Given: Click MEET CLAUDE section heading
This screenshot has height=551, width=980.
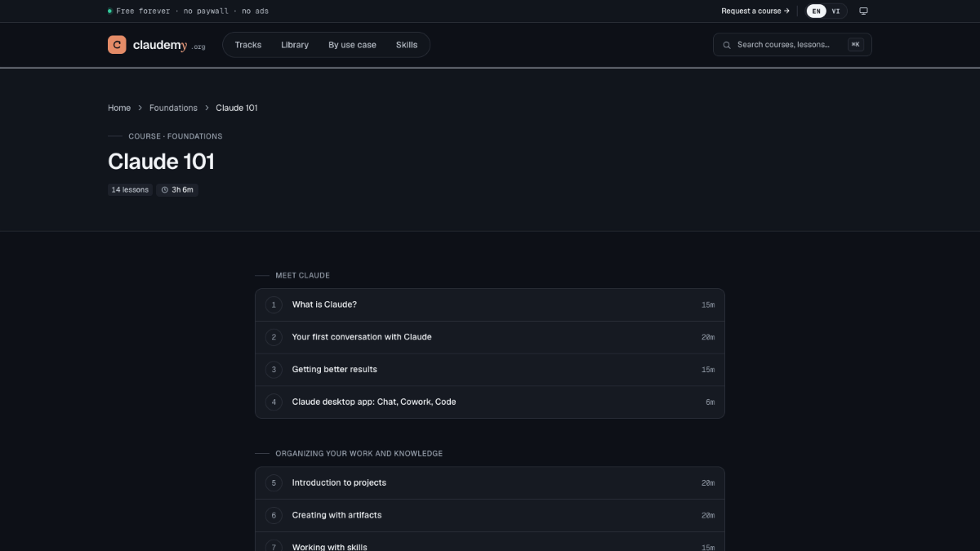Looking at the screenshot, I should click(302, 275).
